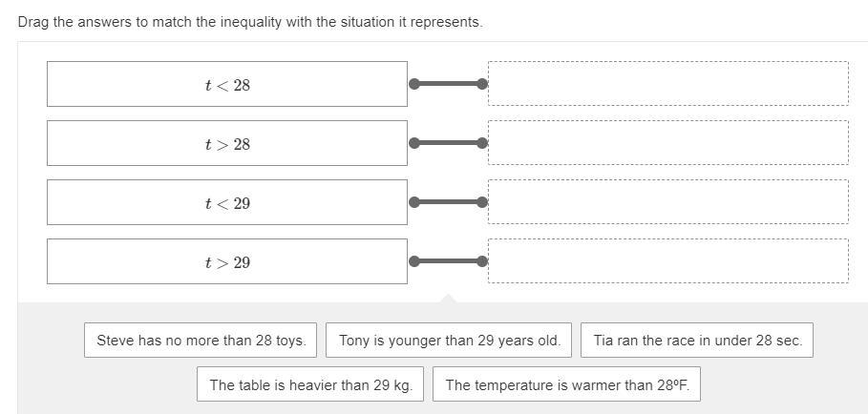The width and height of the screenshot is (868, 414).
Task: Select the "Steve has no more than 28 toys" answer
Action: coord(201,341)
